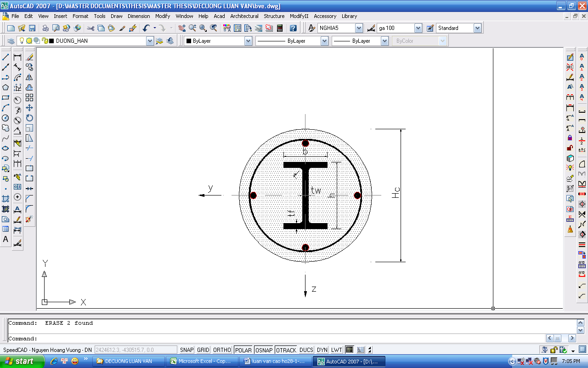Click the Pan realtime hand icon
This screenshot has width=588, height=368.
pyautogui.click(x=182, y=28)
